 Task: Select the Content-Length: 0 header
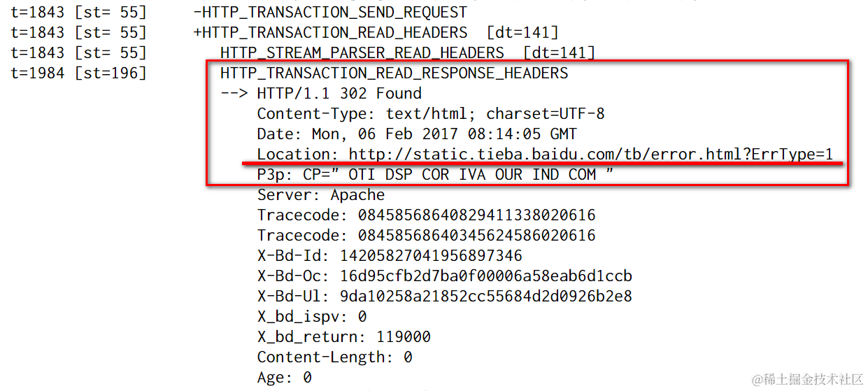click(334, 357)
